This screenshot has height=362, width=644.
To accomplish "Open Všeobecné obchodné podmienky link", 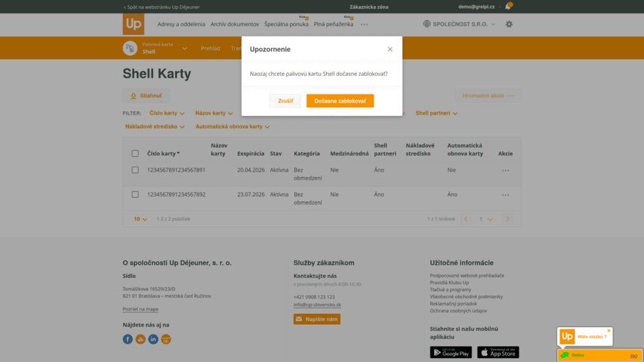I will pyautogui.click(x=466, y=296).
